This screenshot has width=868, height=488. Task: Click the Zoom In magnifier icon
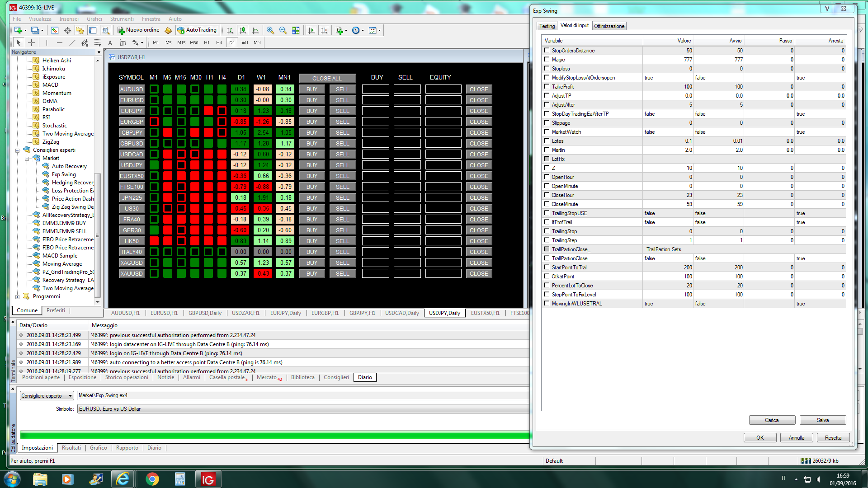pos(270,30)
